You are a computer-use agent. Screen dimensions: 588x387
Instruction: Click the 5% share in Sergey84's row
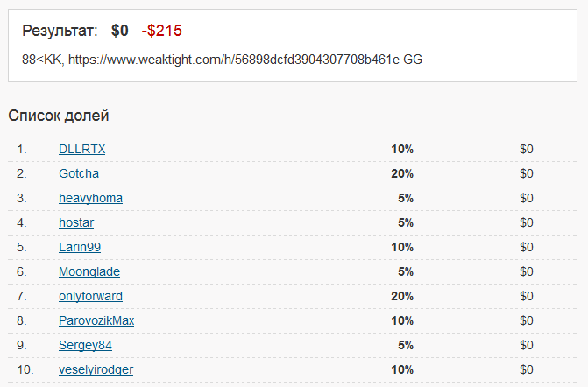406,345
